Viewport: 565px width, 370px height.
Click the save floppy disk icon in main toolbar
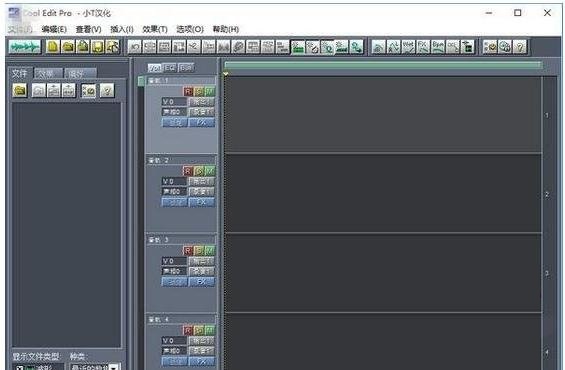coord(98,47)
